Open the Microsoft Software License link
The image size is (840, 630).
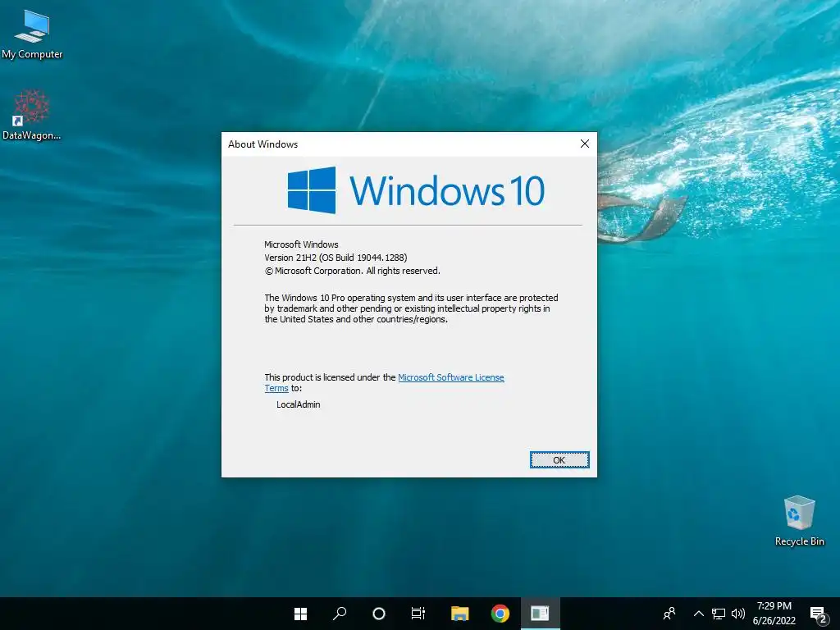point(450,377)
